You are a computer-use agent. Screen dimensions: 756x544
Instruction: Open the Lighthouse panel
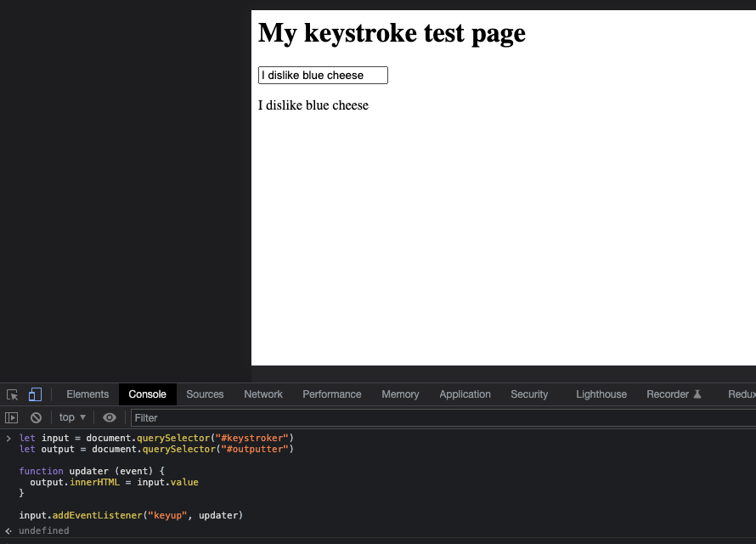[x=601, y=394]
